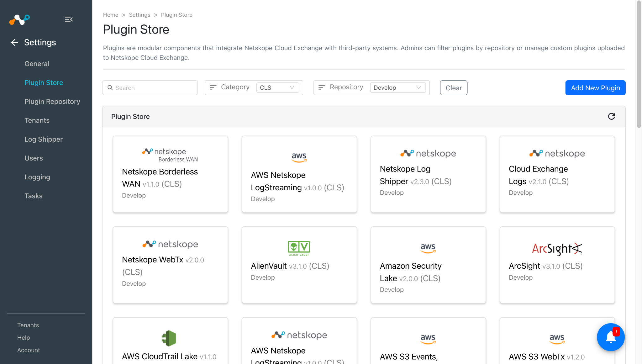Screen dimensions: 642x364
Task: Click the AWS logo on Amazon Security Lake card
Action: click(428, 248)
